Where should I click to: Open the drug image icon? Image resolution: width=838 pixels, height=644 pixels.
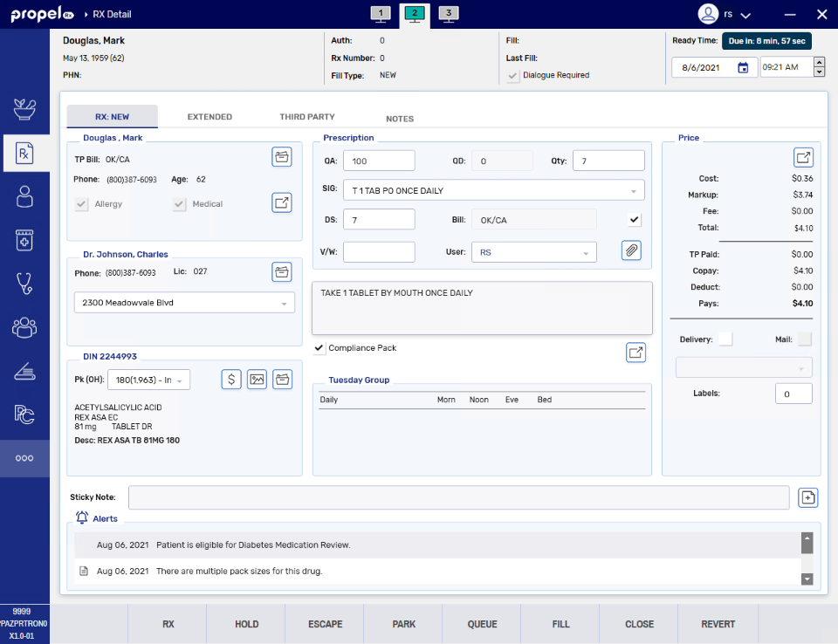(x=257, y=379)
